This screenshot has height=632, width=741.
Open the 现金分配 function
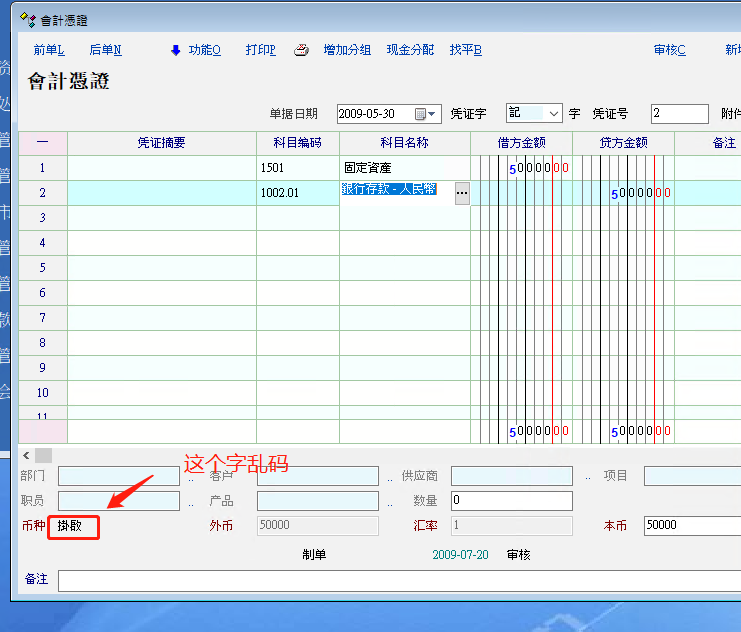pyautogui.click(x=410, y=50)
